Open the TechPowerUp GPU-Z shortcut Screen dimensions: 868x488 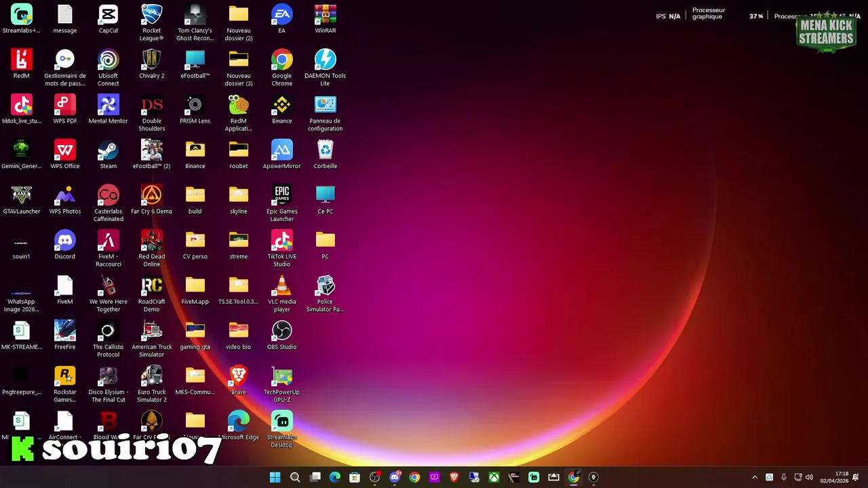pos(282,384)
